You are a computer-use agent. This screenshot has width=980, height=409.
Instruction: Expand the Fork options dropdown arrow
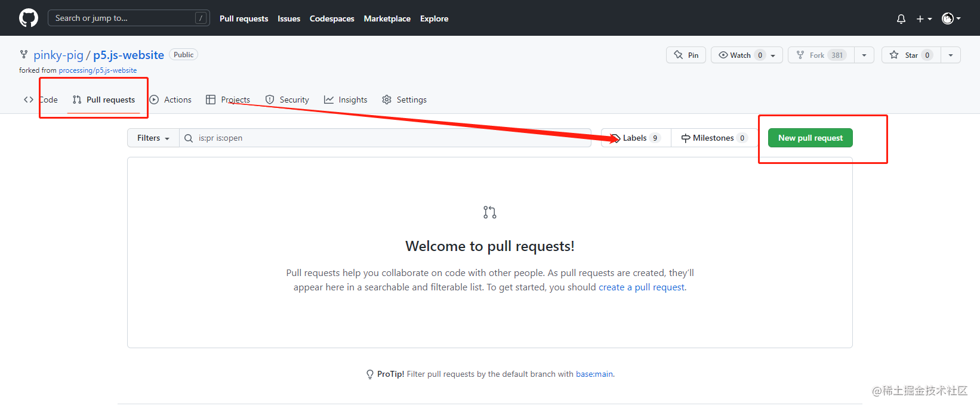tap(864, 55)
